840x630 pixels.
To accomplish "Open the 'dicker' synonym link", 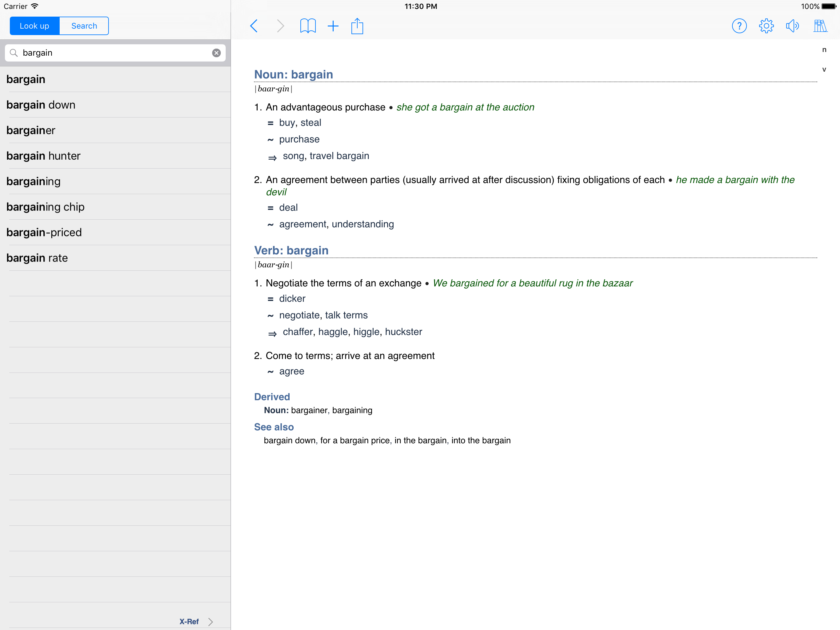I will click(292, 299).
